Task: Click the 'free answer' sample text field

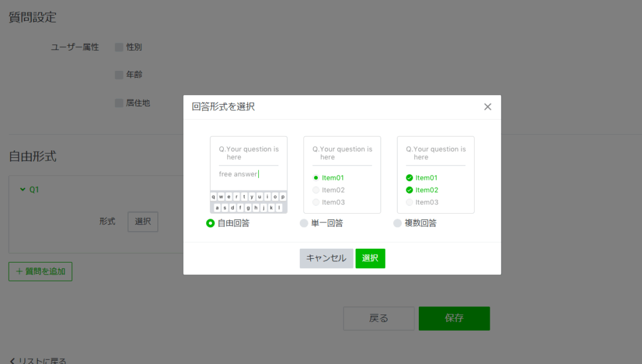Action: 239,174
